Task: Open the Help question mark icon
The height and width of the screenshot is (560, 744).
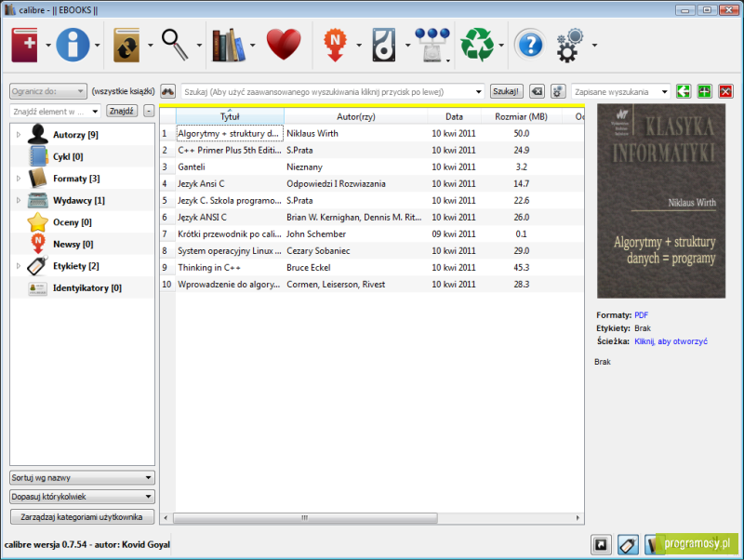Action: [x=530, y=45]
